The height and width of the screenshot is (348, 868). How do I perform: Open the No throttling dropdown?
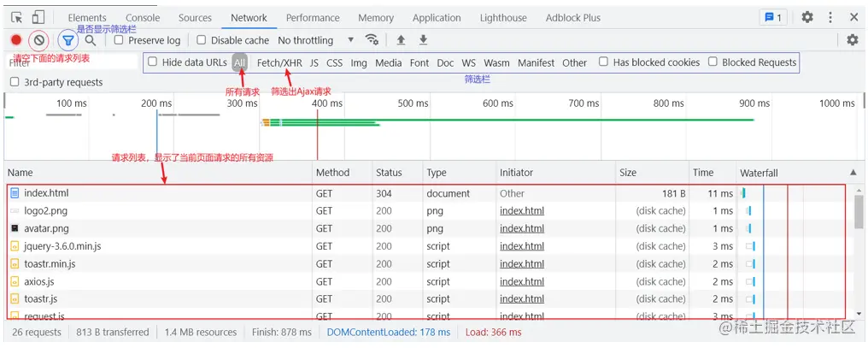tap(315, 40)
